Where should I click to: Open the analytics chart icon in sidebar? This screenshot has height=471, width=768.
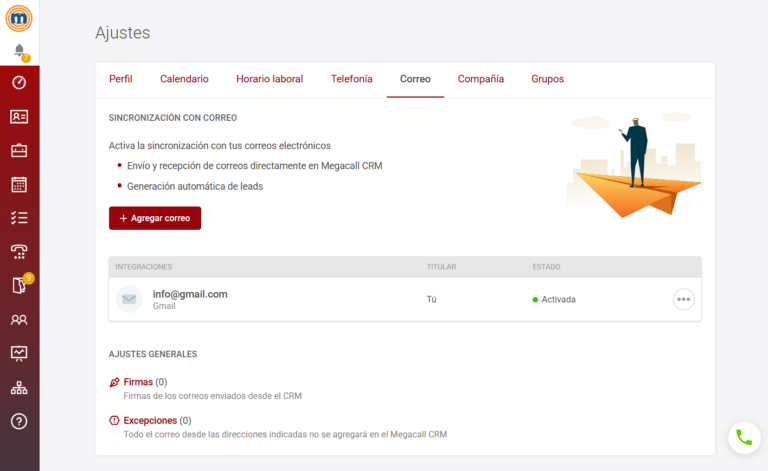19,353
